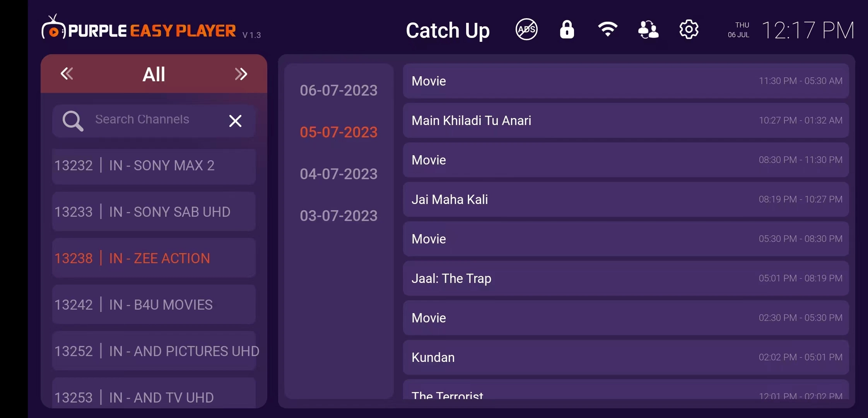Screen dimensions: 868x418
Task: Toggle catch up date 05-07-2023
Action: (339, 132)
